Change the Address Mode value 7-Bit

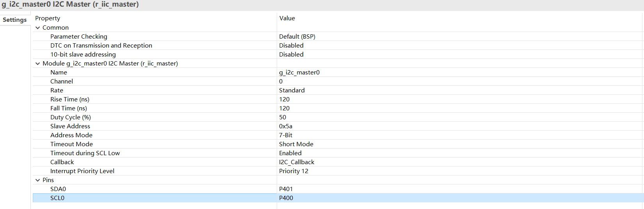pyautogui.click(x=286, y=135)
